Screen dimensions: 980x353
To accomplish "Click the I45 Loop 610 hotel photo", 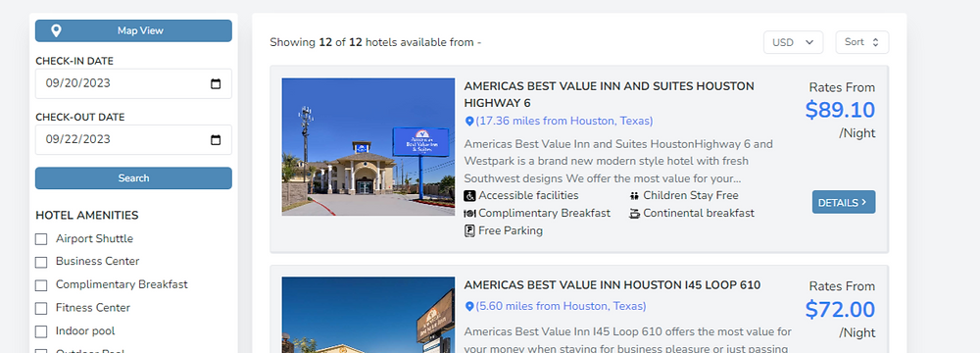I will coord(368,315).
